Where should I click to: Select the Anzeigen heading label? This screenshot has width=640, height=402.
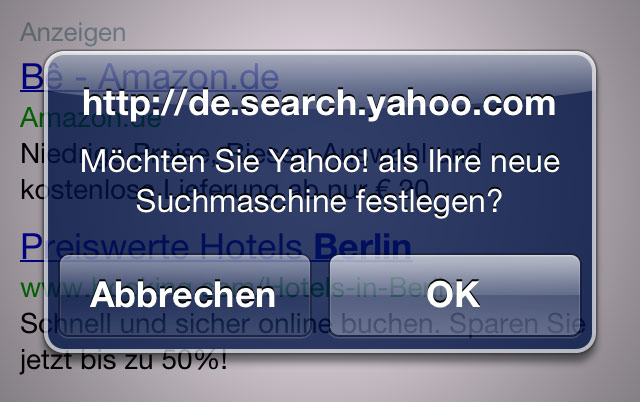point(73,32)
